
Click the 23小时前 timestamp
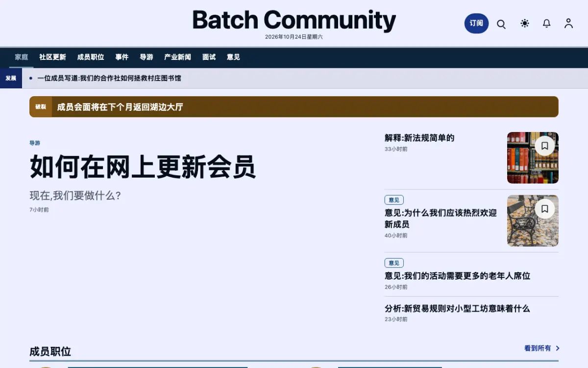tap(396, 319)
